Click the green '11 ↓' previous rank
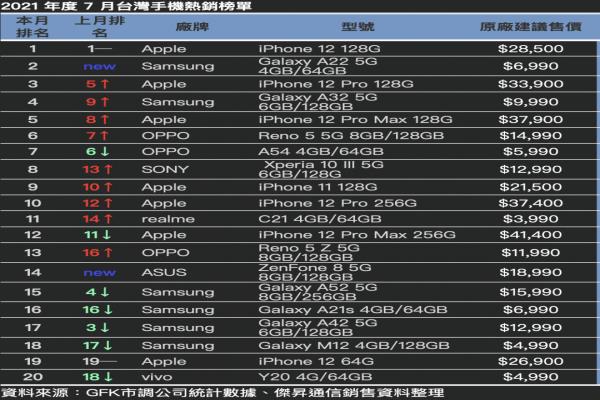 coord(98,235)
